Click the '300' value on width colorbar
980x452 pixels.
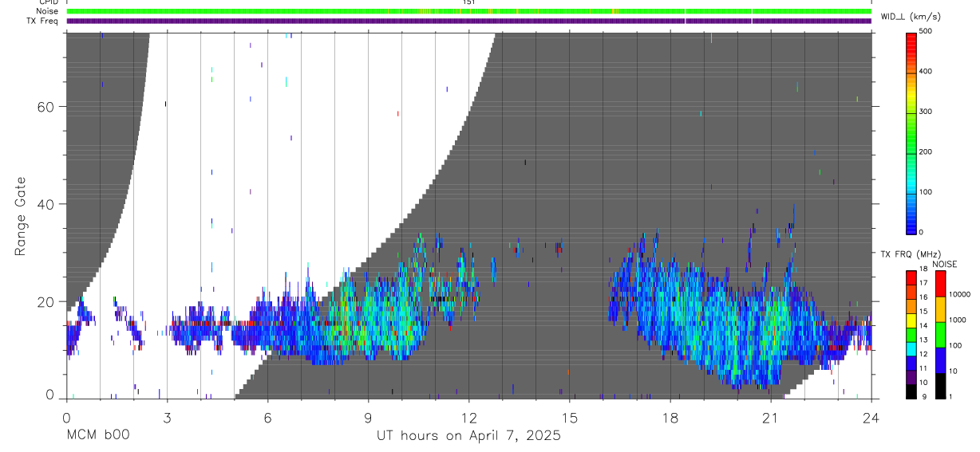coord(926,112)
